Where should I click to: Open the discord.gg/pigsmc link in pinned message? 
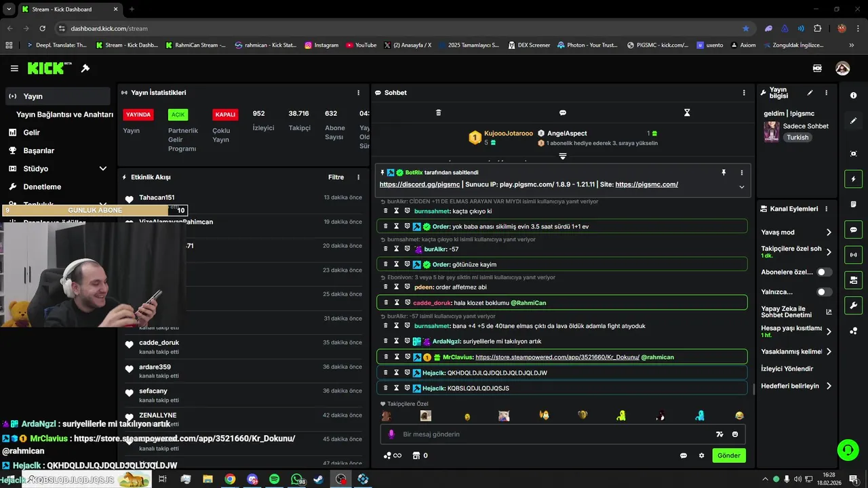point(420,184)
